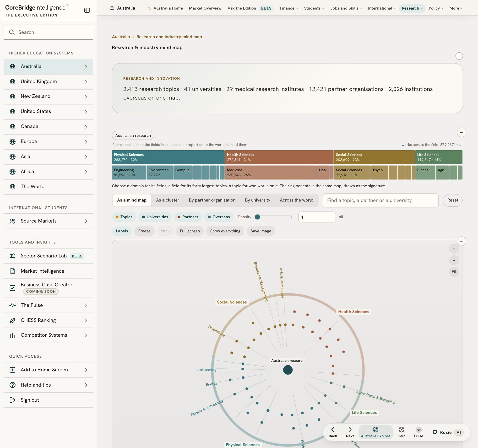Click the Sector Scenario Lab sliders icon
Image resolution: width=478 pixels, height=448 pixels.
12,256
